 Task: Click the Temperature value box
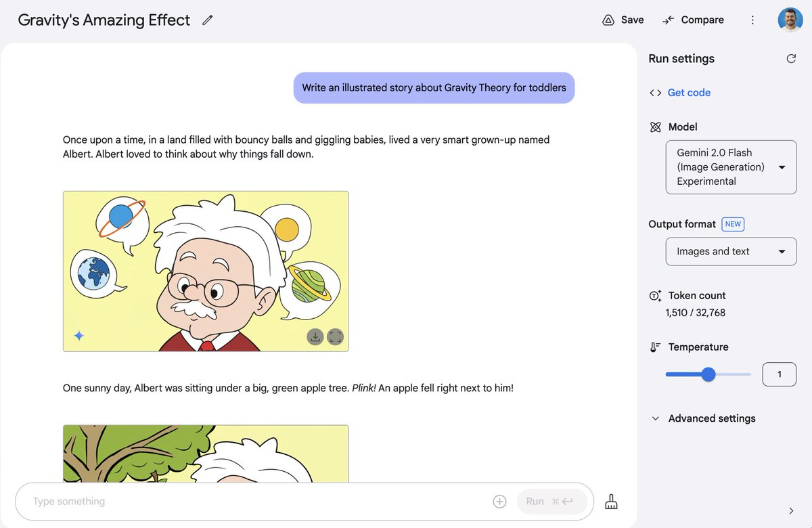pos(779,374)
